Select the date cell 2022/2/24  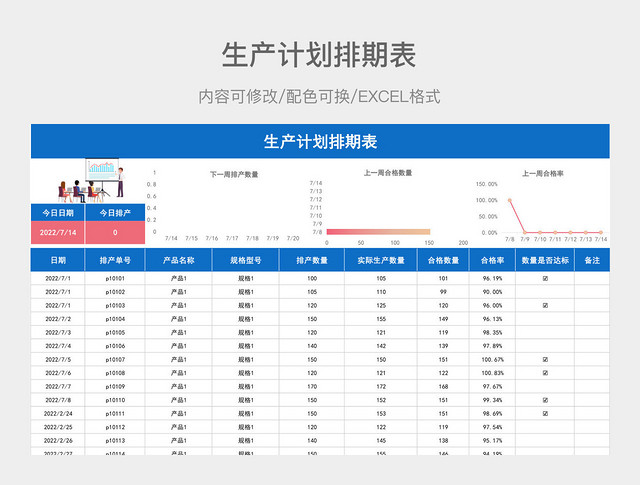point(58,414)
